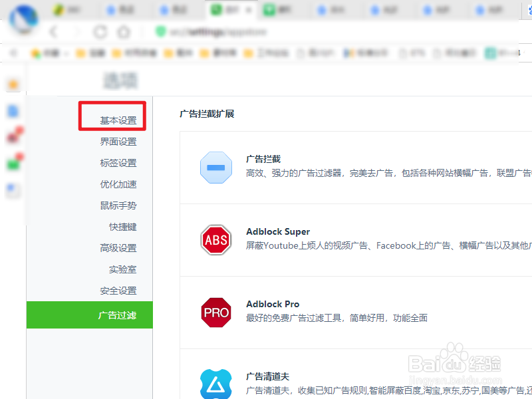Open 基本设置 in the settings sidebar
The height and width of the screenshot is (399, 532).
(x=118, y=120)
